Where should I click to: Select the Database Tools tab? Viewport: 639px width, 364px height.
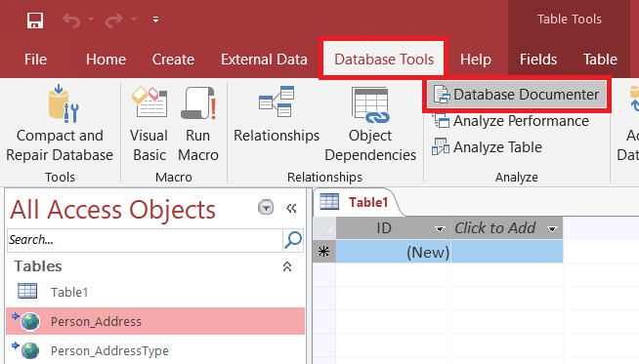click(x=384, y=60)
